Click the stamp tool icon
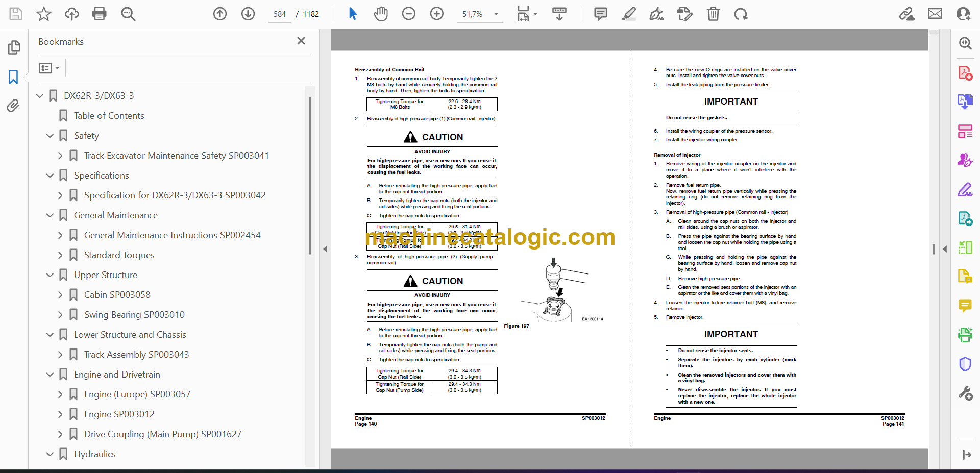This screenshot has height=473, width=980. (x=685, y=14)
